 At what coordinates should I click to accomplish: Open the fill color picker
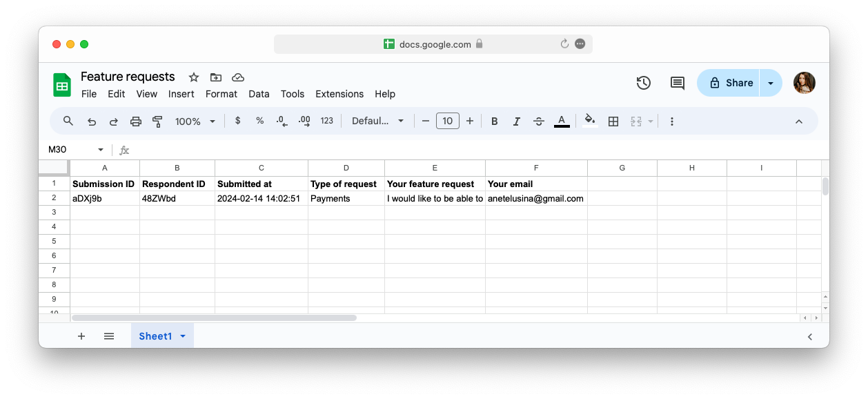point(590,121)
